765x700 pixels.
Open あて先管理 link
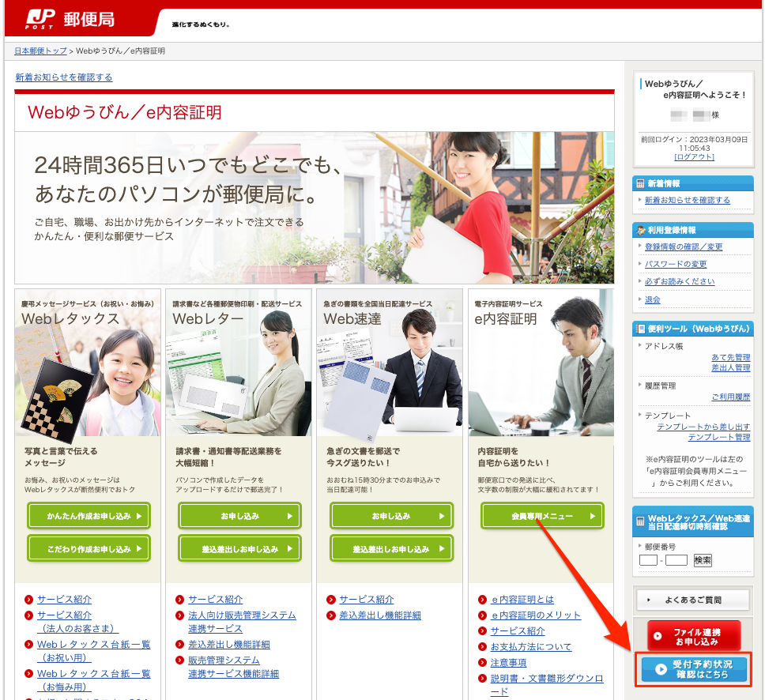[x=730, y=357]
